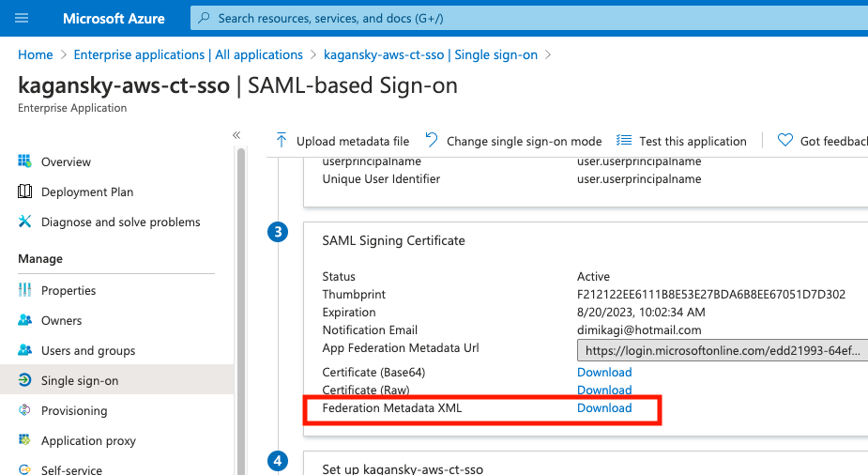
Task: Open the Deployment Plan page
Action: tap(87, 192)
